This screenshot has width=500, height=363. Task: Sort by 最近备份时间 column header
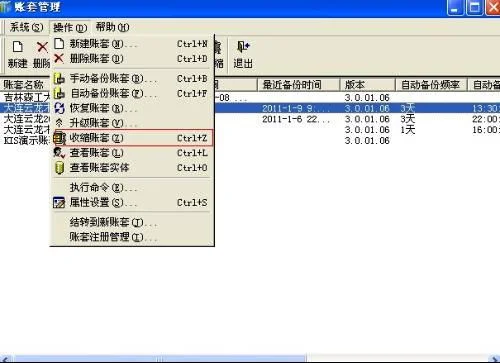(x=298, y=85)
